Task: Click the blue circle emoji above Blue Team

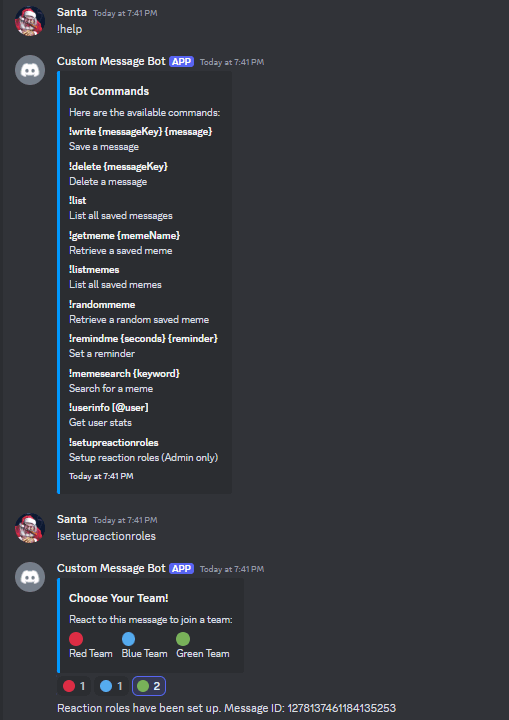Action: (x=129, y=639)
